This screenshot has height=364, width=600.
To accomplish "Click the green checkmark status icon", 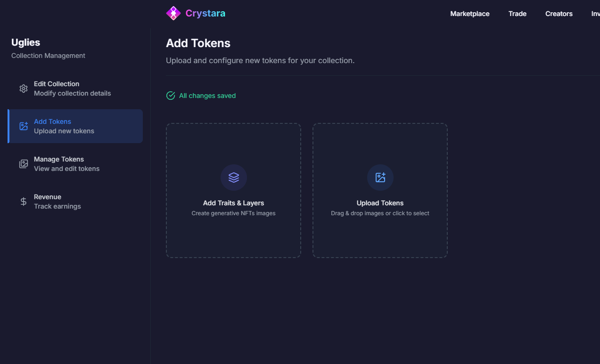I will click(171, 96).
